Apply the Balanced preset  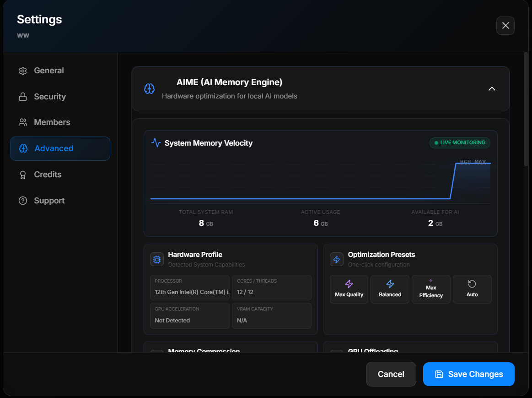[390, 289]
